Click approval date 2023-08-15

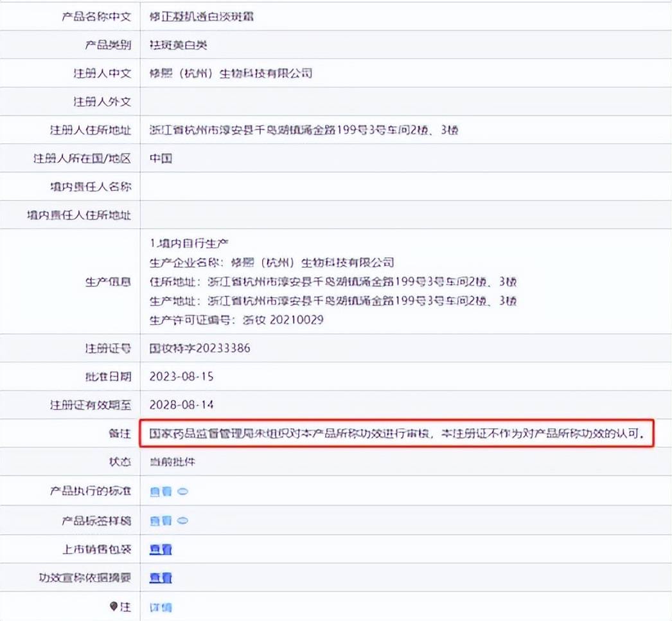[182, 377]
